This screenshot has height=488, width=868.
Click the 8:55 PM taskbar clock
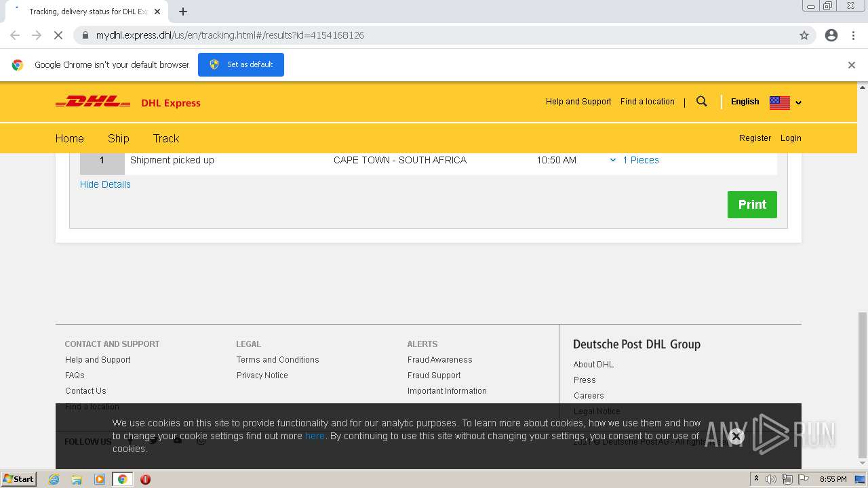(833, 479)
